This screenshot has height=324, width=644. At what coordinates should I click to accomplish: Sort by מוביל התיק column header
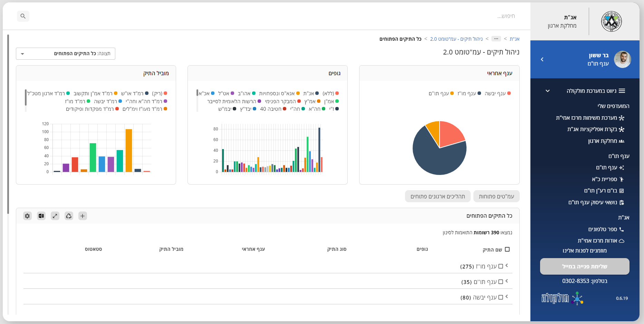point(171,249)
